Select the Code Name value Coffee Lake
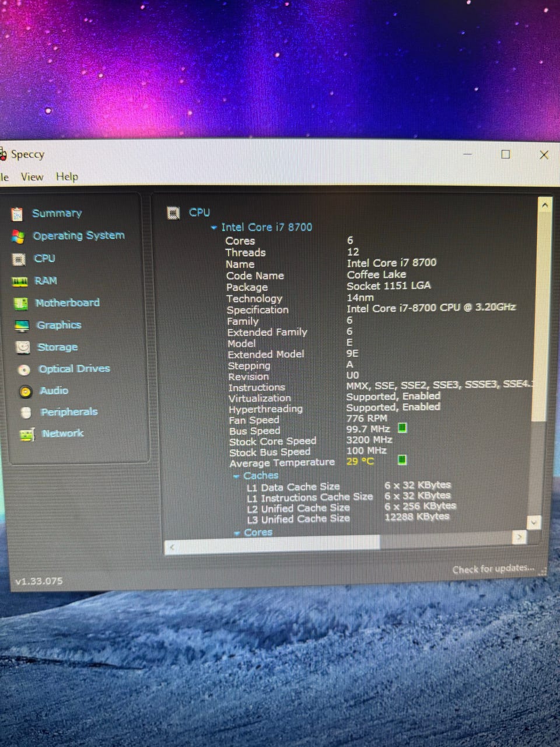Image resolution: width=560 pixels, height=747 pixels. click(376, 274)
